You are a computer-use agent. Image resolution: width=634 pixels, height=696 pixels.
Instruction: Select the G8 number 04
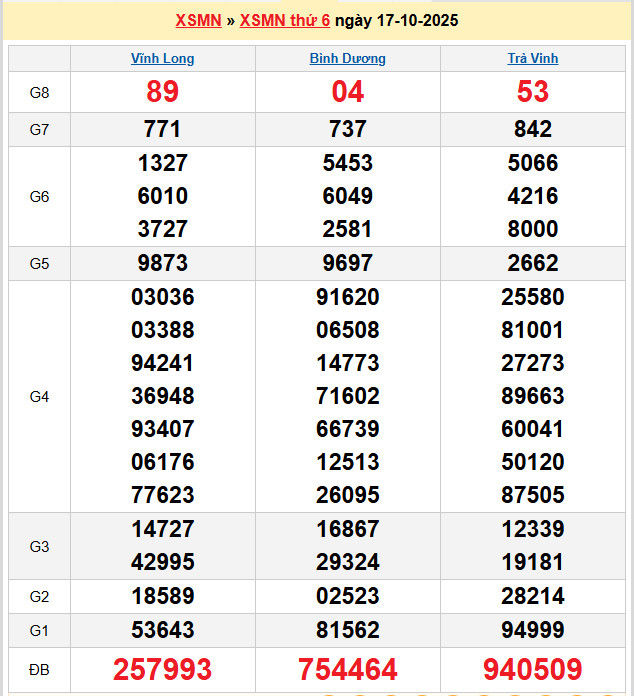pyautogui.click(x=348, y=92)
